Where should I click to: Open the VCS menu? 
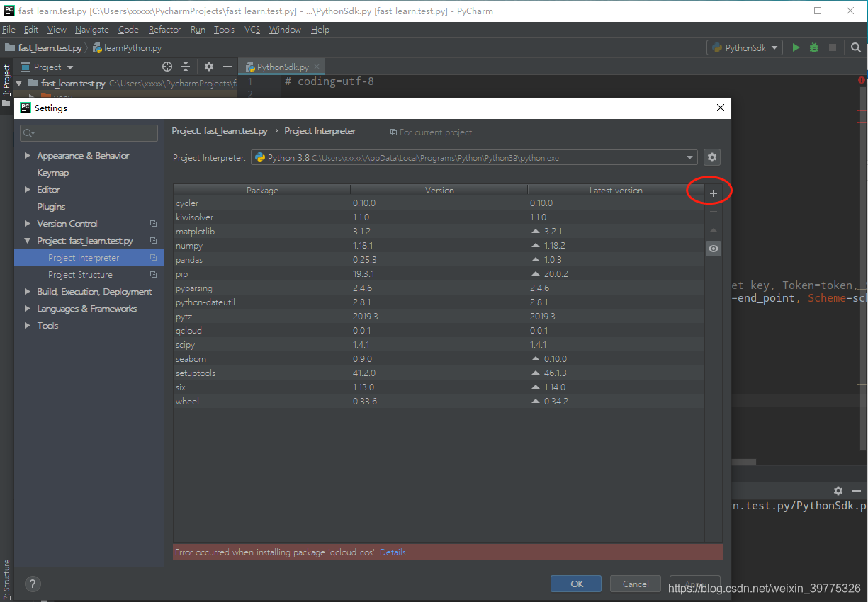252,30
